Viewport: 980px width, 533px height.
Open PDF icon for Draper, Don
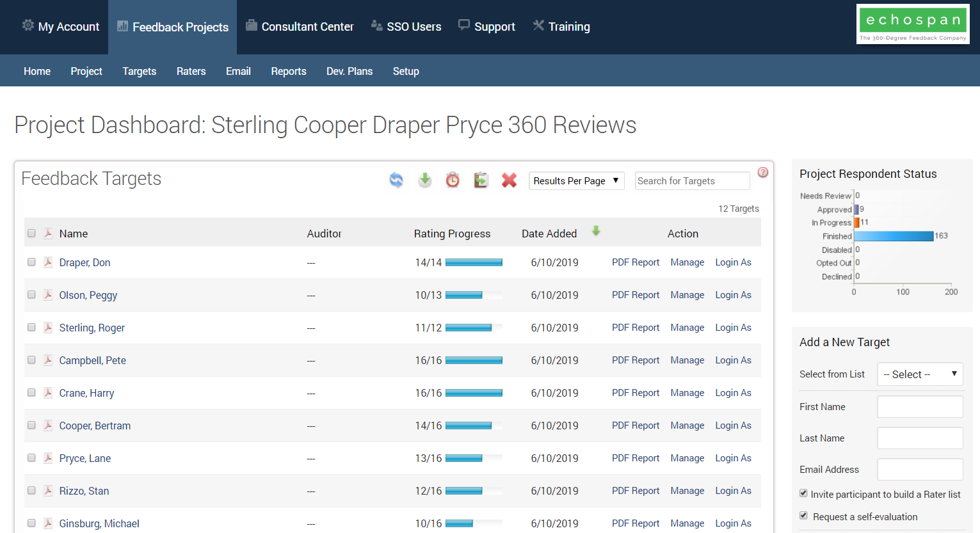point(48,262)
